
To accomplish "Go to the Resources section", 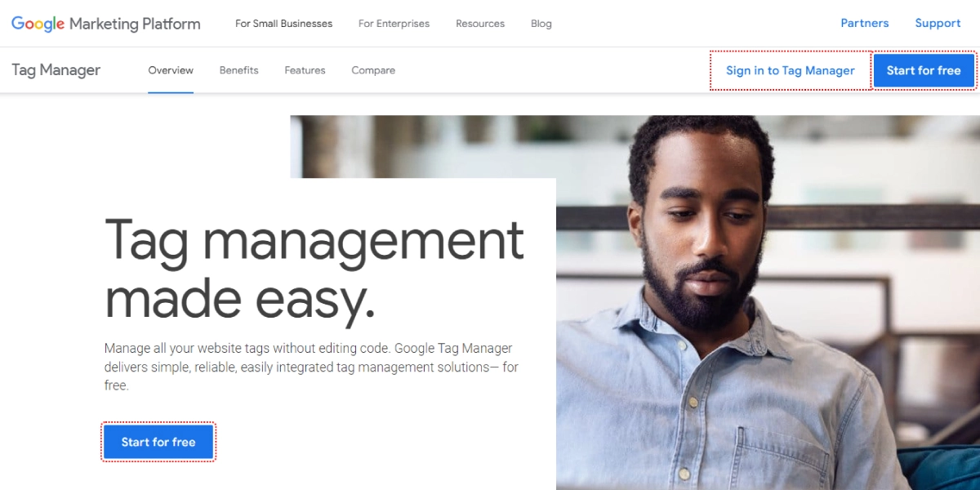I will pyautogui.click(x=480, y=24).
